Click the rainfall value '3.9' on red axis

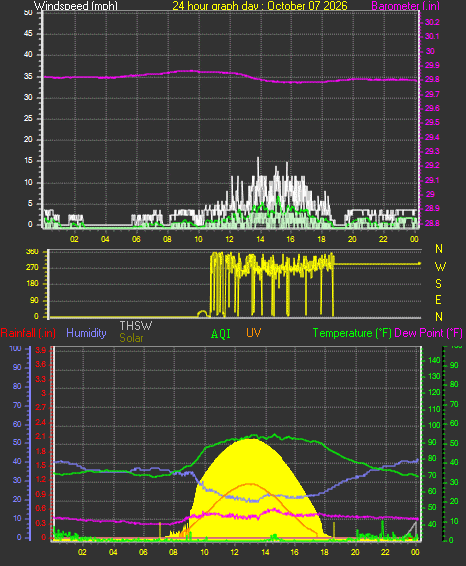tap(40, 350)
